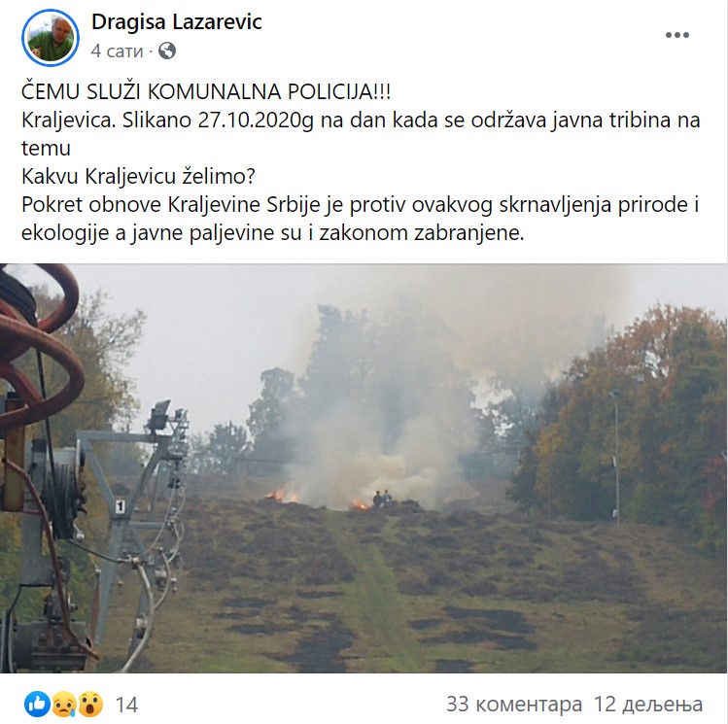Click the line 'Kraljevica. Slikano 27.10.2020g'
Screen dimensions: 728x724
click(167, 121)
